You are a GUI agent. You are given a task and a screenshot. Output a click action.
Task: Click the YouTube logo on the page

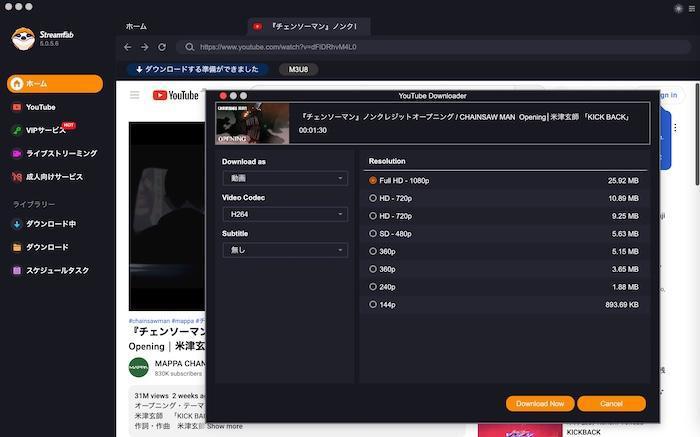pyautogui.click(x=175, y=95)
